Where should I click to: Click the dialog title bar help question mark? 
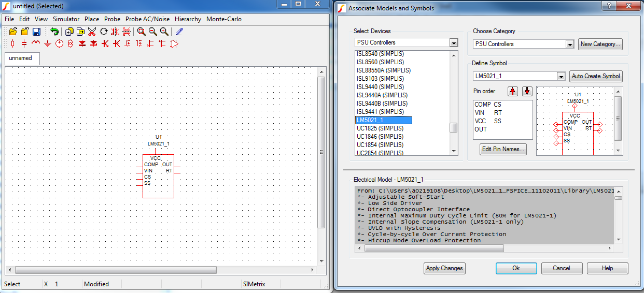(x=609, y=5)
